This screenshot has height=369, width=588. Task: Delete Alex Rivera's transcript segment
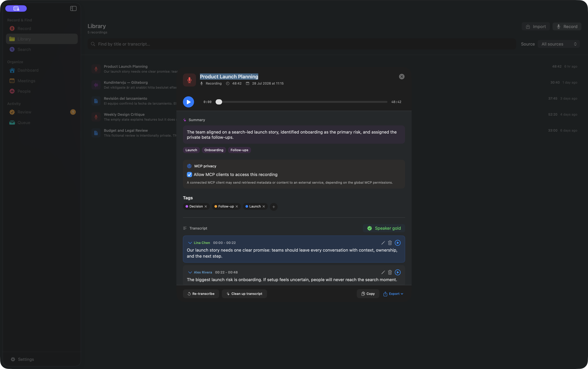click(x=390, y=272)
